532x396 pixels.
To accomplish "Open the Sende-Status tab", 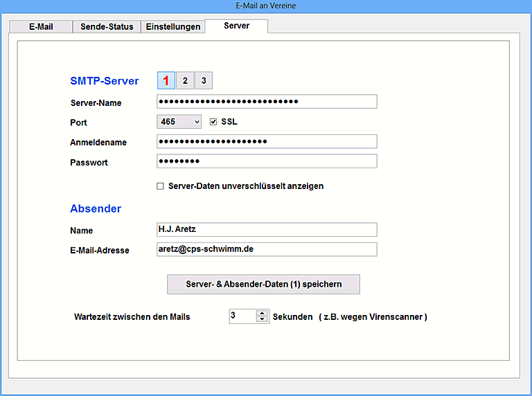I will pyautogui.click(x=106, y=27).
